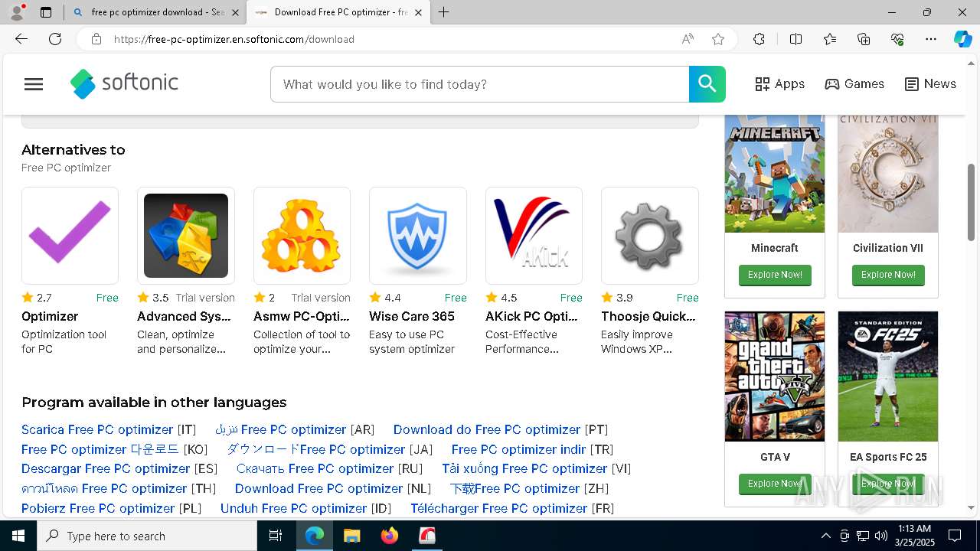Screen dimensions: 980x551
Task: Click the Wise Care 365 title
Action: point(412,316)
